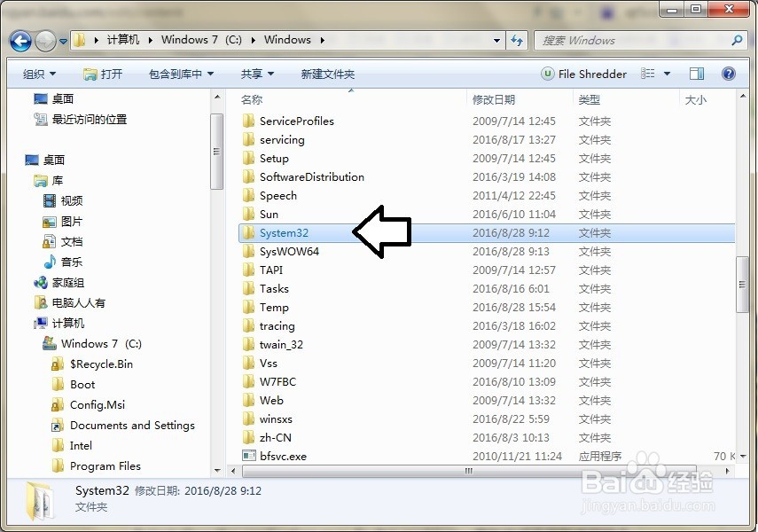Click the back navigation arrow
758x532 pixels.
21,40
